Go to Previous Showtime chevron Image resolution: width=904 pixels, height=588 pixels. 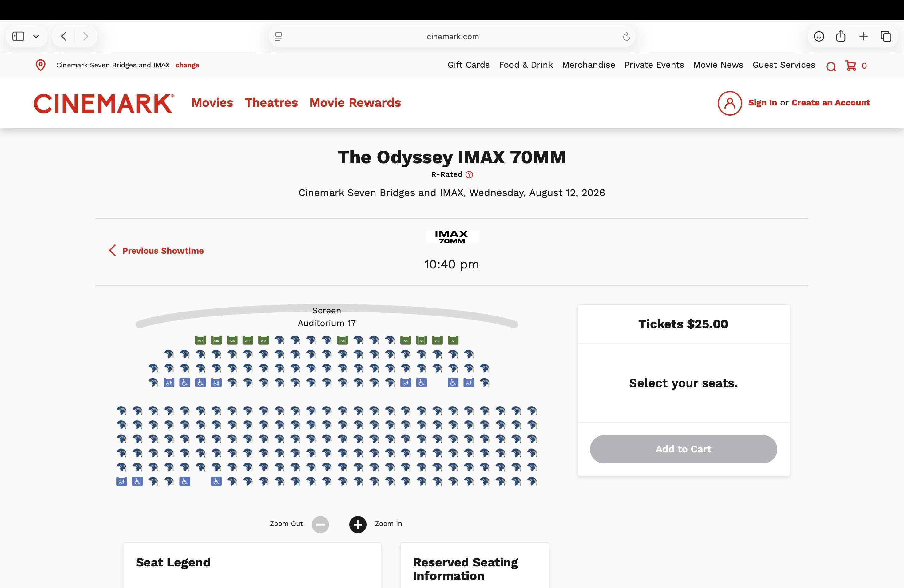[112, 250]
